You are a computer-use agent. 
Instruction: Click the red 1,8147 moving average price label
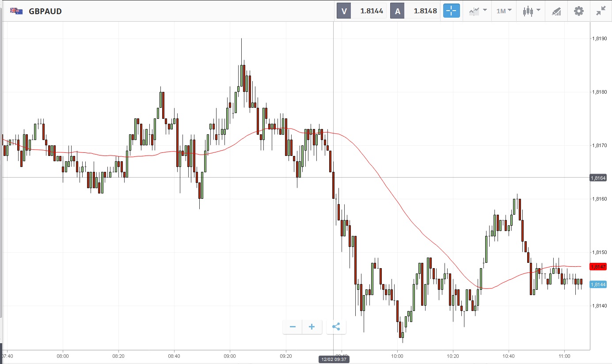[600, 266]
